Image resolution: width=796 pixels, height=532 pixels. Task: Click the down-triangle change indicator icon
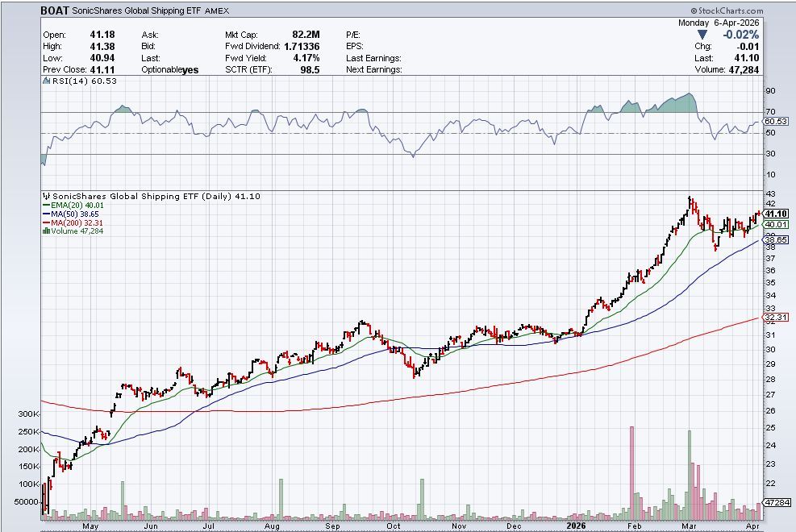[702, 35]
